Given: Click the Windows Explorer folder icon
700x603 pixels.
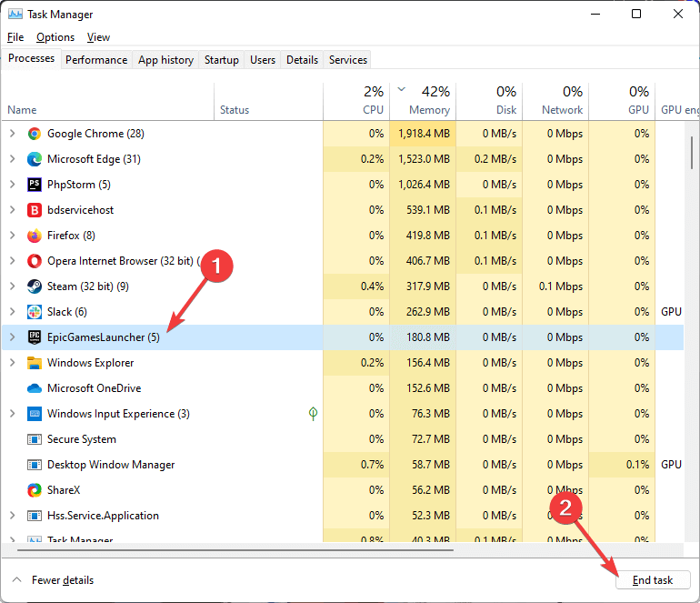Looking at the screenshot, I should pos(35,363).
